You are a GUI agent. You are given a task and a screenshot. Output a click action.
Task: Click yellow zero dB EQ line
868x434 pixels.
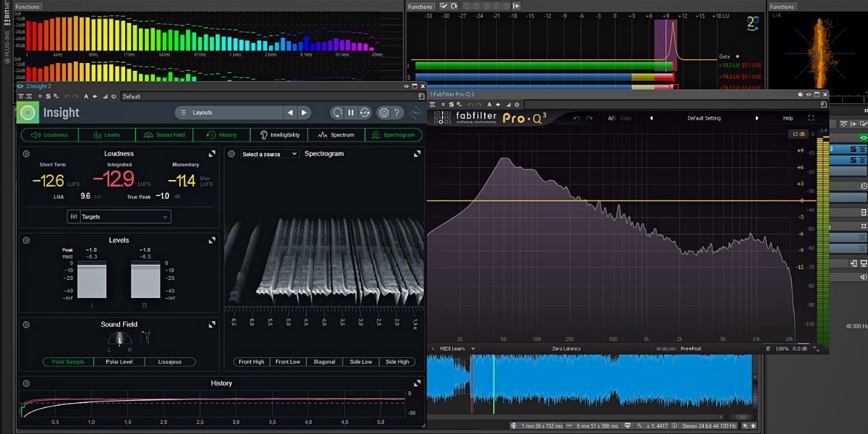(x=611, y=200)
